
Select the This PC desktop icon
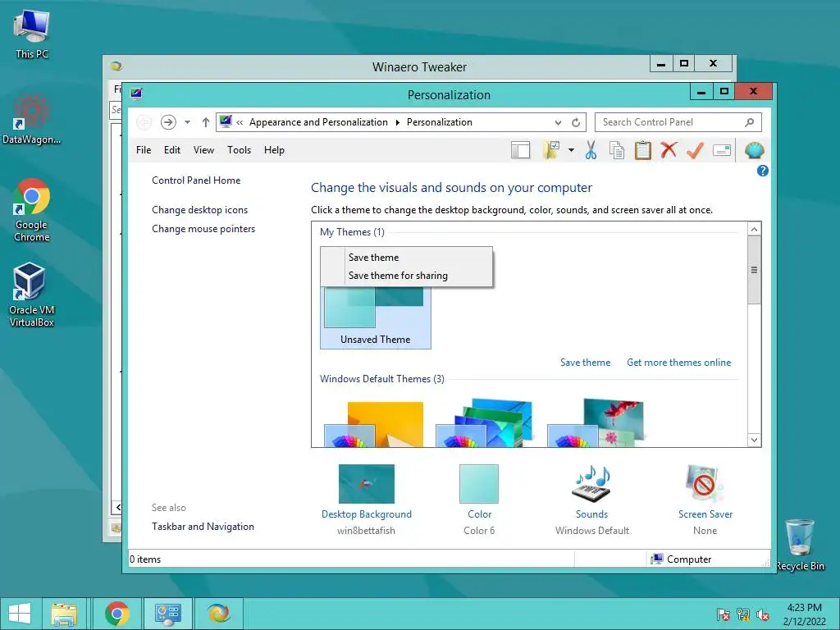click(32, 34)
